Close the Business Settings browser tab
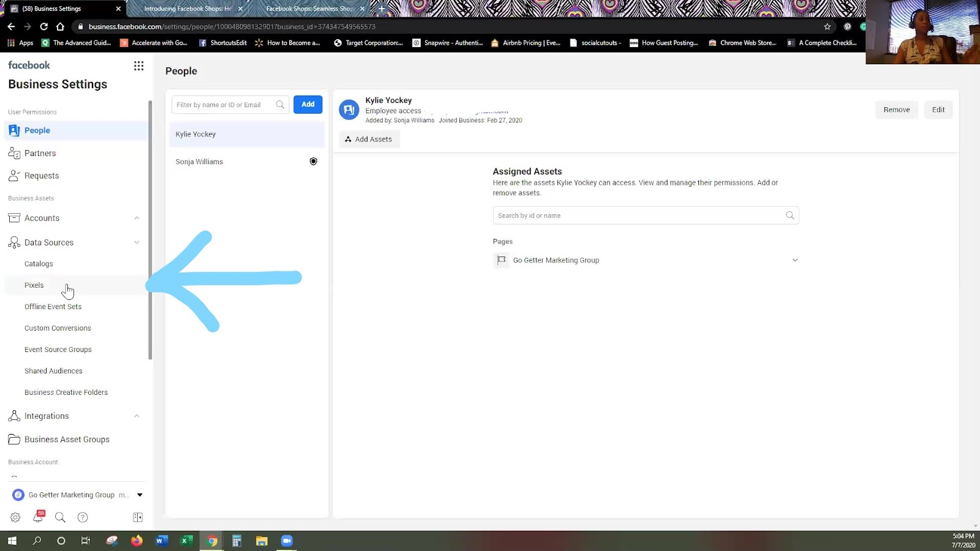This screenshot has height=551, width=980. click(x=118, y=9)
